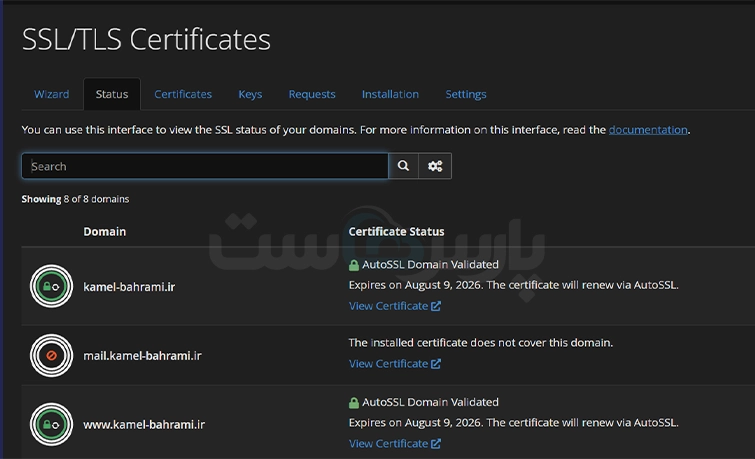
Task: Click the Certificate Status column header
Action: click(396, 232)
